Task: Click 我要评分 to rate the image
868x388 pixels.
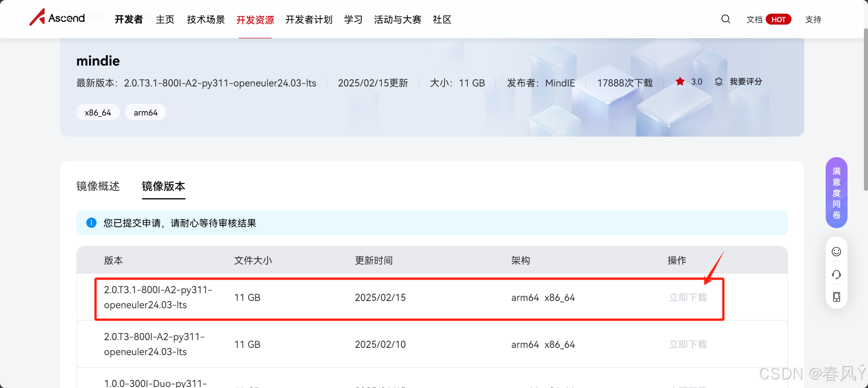Action: 746,82
